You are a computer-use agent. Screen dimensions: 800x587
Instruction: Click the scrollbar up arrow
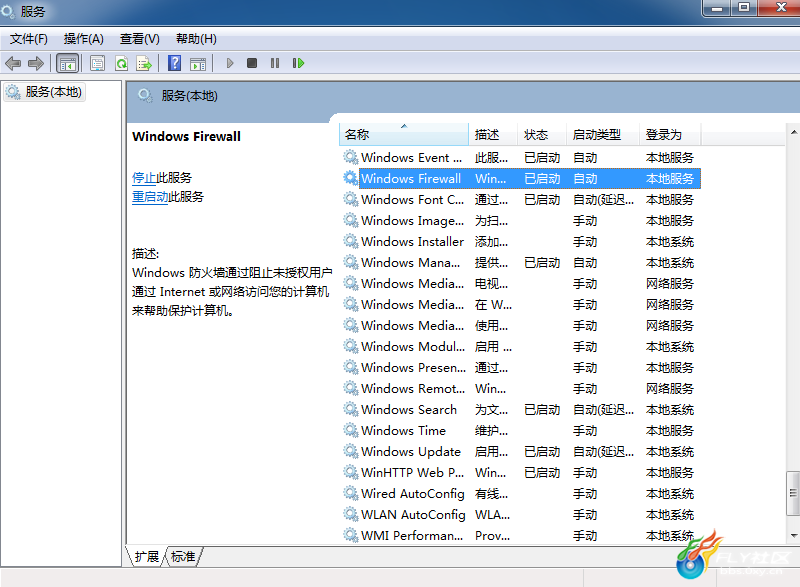(x=793, y=132)
